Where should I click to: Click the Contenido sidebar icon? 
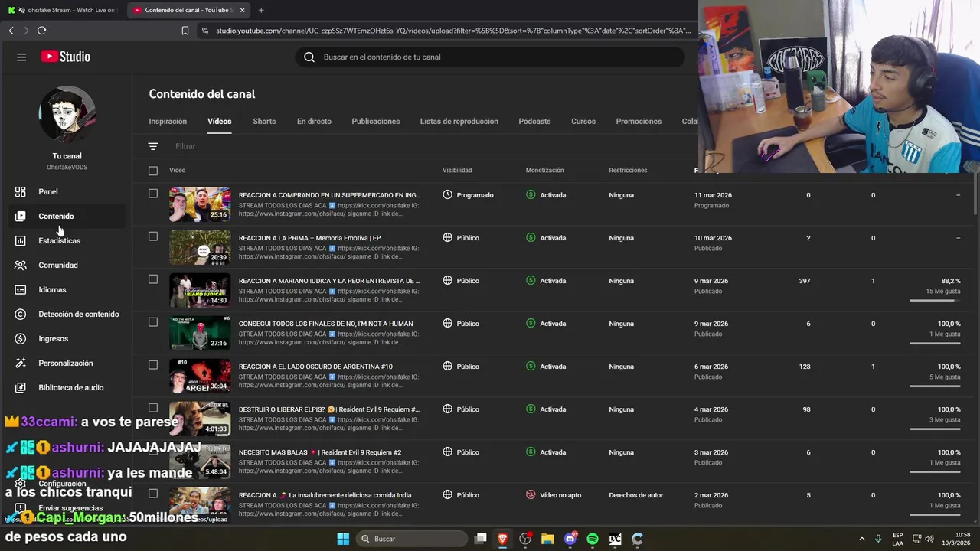coord(21,216)
